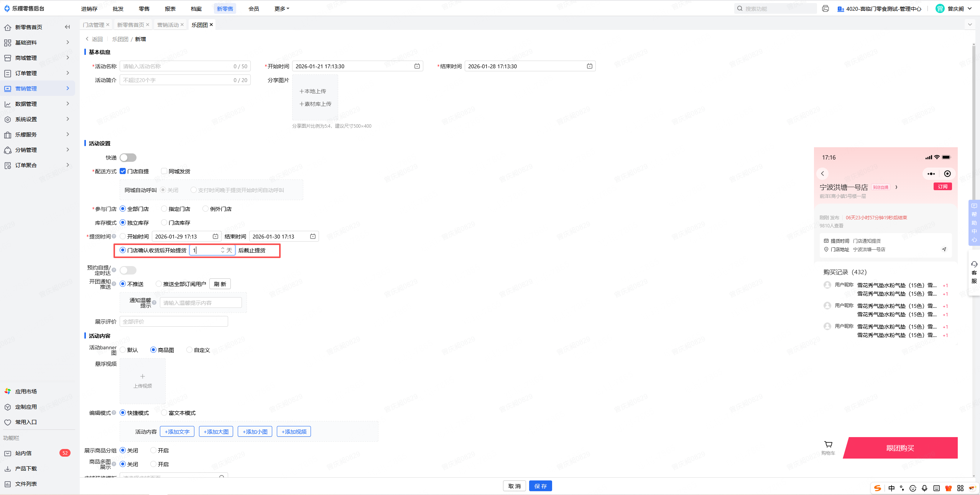Open calendar picker for 结束时间 field
This screenshot has height=495, width=980.
point(589,66)
